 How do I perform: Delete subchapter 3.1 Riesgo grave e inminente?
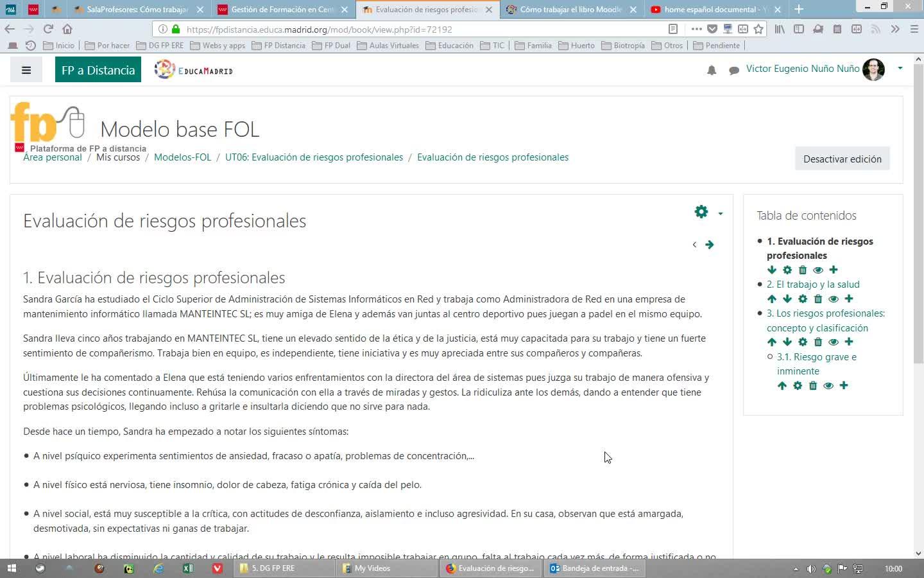(x=813, y=385)
